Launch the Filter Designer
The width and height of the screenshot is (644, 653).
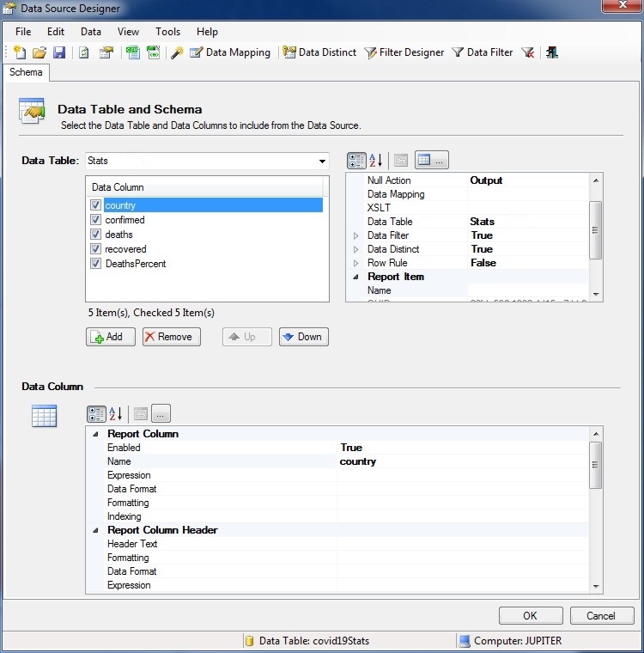[x=404, y=52]
